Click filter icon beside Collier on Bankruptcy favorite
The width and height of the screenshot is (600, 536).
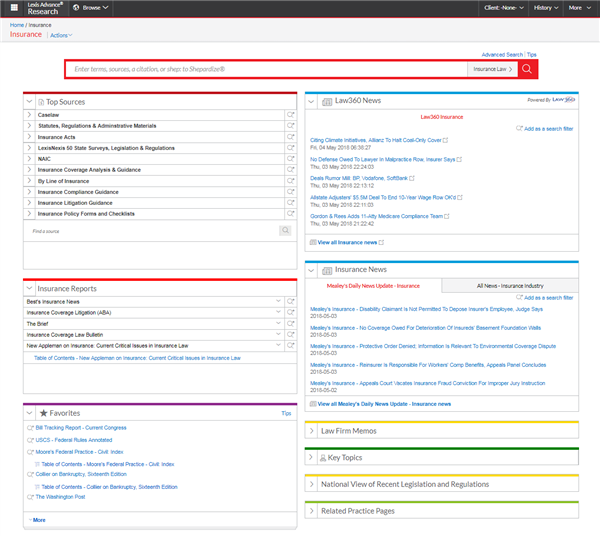tap(30, 474)
